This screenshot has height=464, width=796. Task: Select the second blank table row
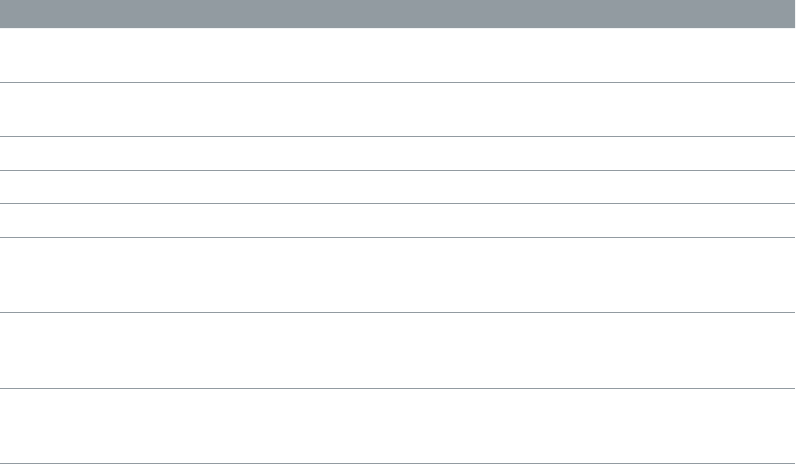pyautogui.click(x=398, y=109)
